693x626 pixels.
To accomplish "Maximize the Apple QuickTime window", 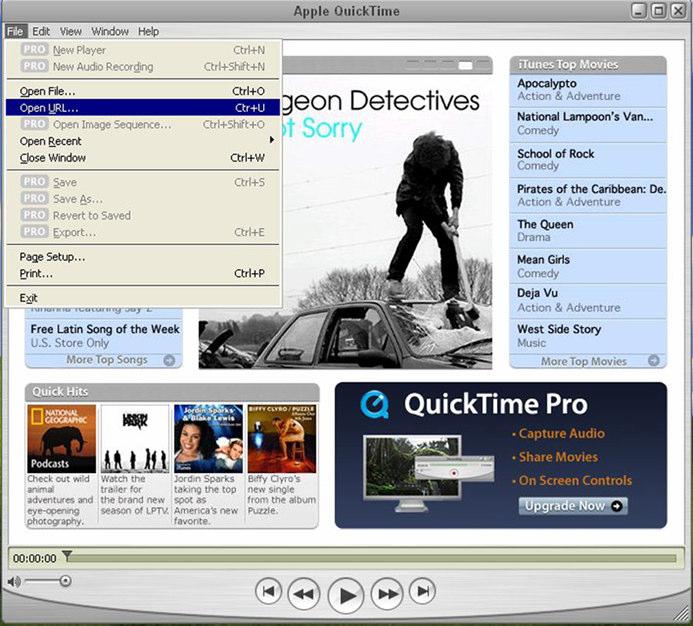I will (659, 10).
